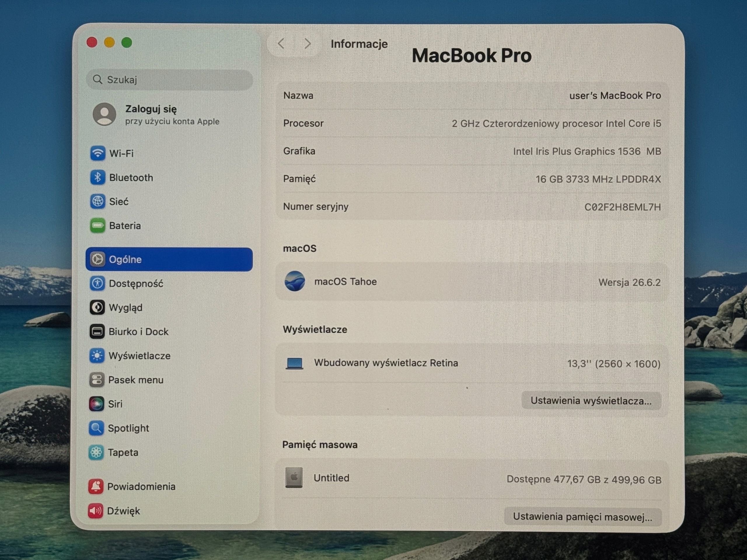Open the Wygląd appearance icon

pyautogui.click(x=97, y=307)
